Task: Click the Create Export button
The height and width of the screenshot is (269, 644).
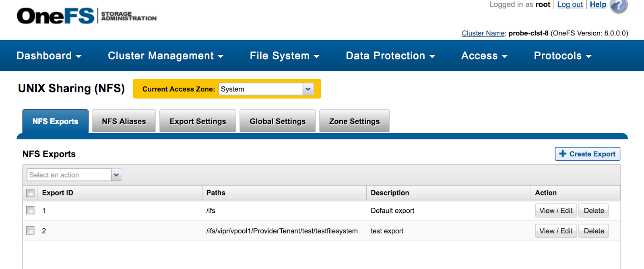Action: (x=588, y=154)
